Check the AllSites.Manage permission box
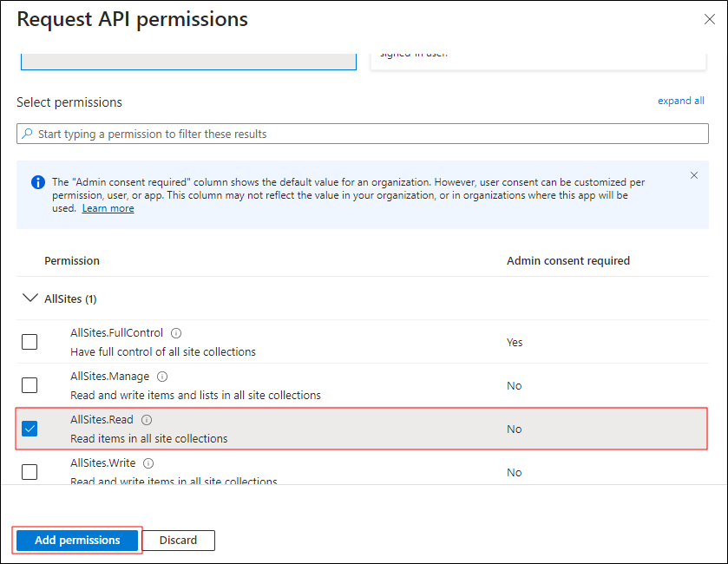 coord(30,385)
